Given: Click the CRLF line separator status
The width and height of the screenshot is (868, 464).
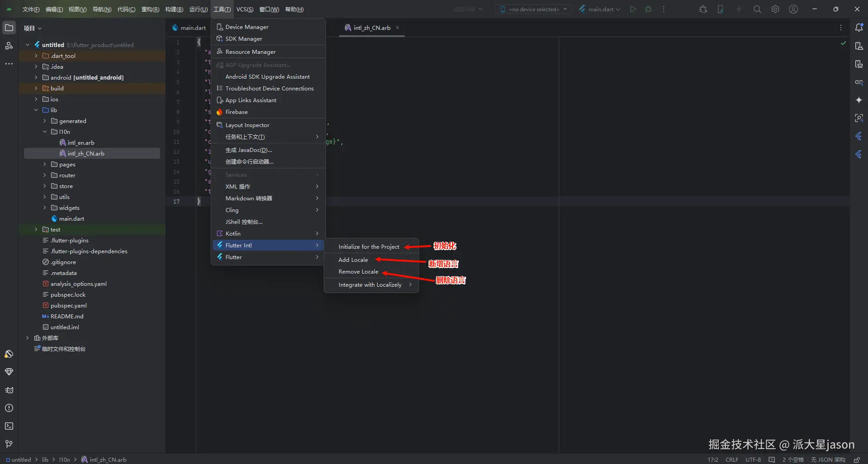Looking at the screenshot, I should pyautogui.click(x=732, y=459).
